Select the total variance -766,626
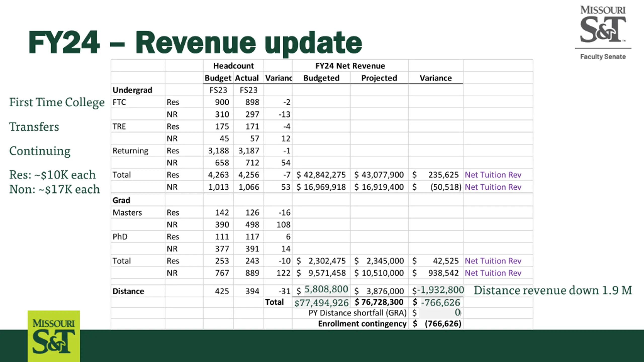 coord(440,302)
